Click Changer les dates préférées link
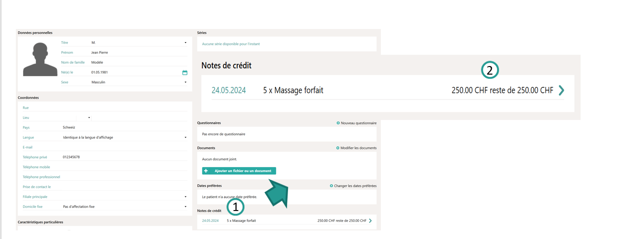 click(x=356, y=186)
